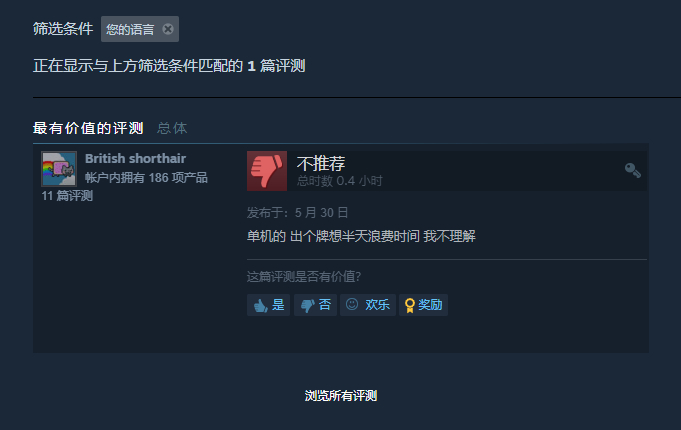
Task: Open the Nyan Cat avatar thumbnail
Action: (x=59, y=169)
